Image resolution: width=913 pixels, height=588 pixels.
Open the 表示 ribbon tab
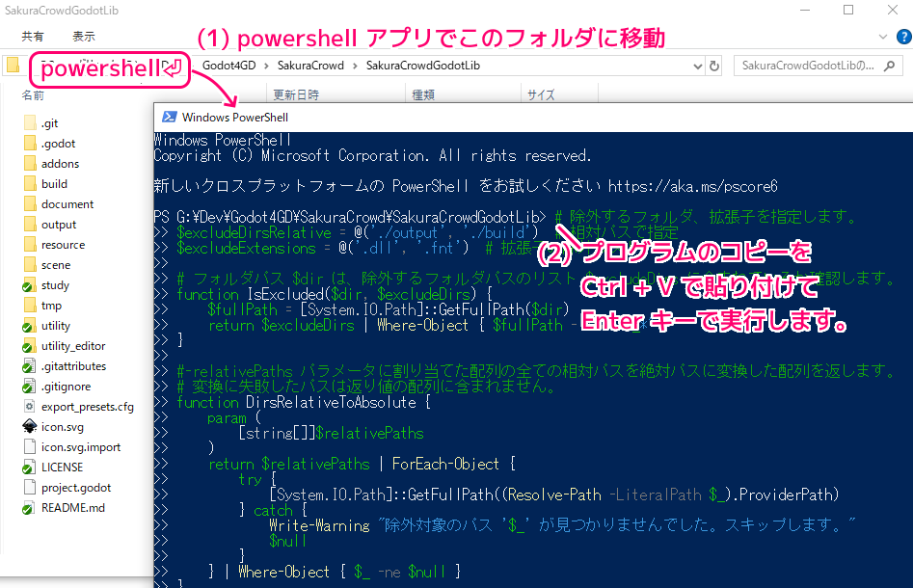83,36
